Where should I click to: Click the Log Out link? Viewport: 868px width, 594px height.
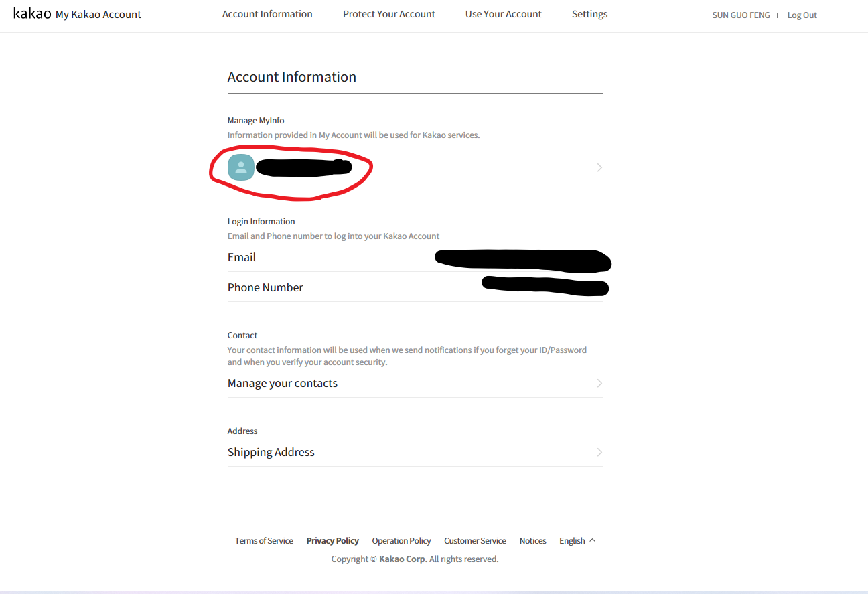point(802,15)
